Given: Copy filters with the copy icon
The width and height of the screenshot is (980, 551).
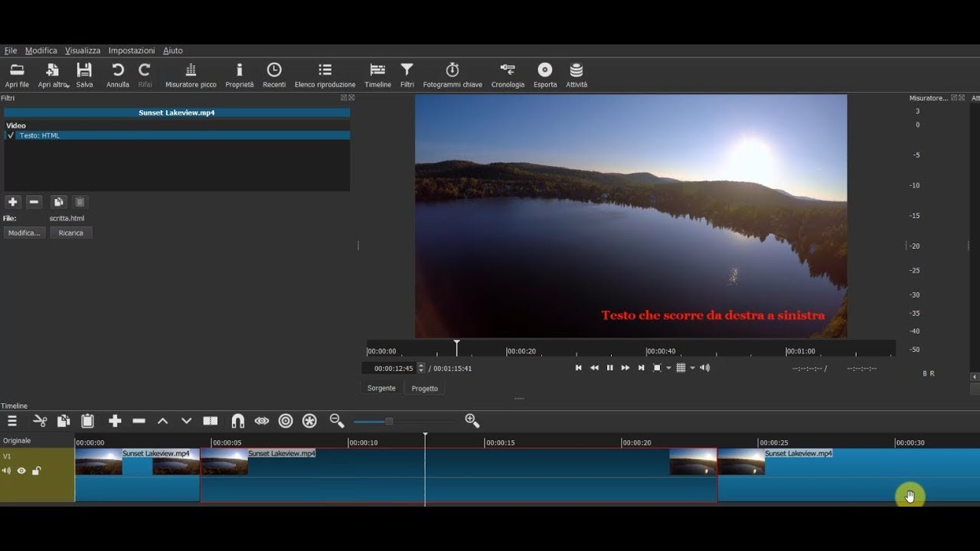Looking at the screenshot, I should (x=58, y=202).
